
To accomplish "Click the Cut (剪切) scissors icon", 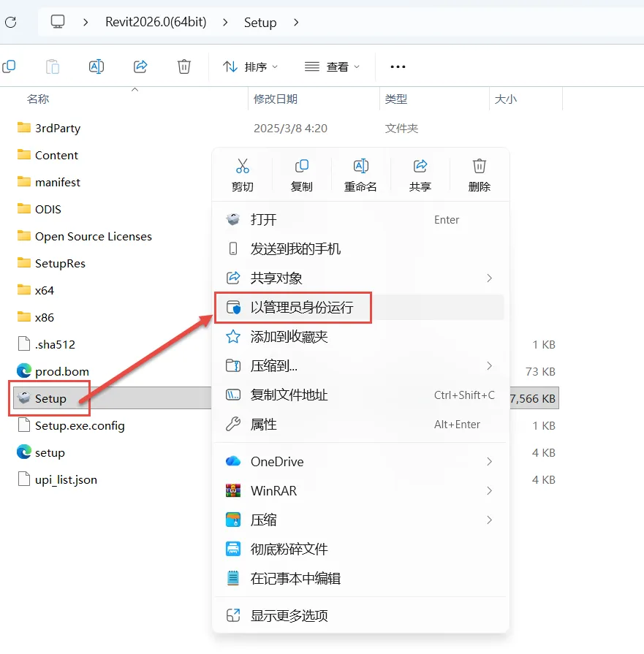I will (x=243, y=166).
